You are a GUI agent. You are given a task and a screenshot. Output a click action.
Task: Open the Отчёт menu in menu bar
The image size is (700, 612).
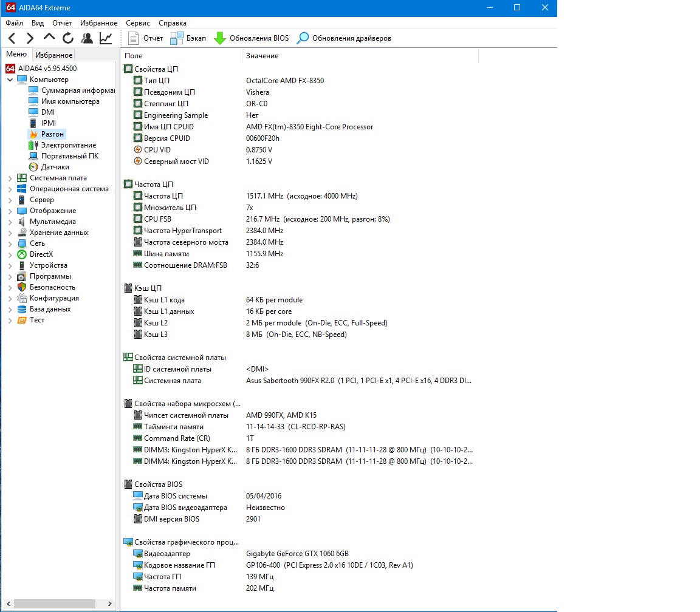pyautogui.click(x=61, y=22)
